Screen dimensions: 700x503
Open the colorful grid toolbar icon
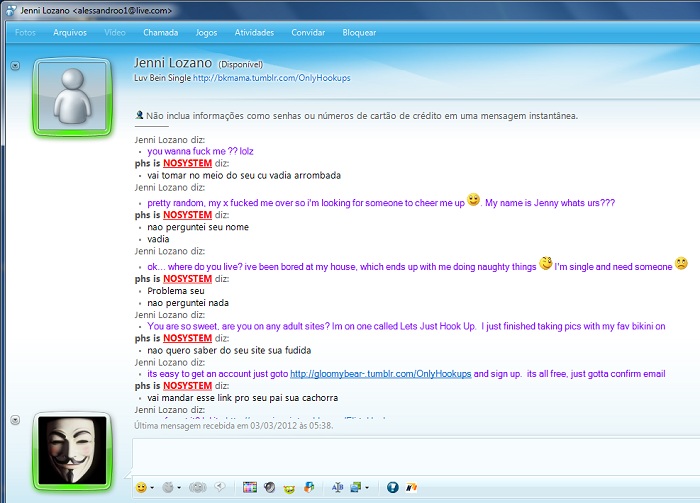click(250, 487)
